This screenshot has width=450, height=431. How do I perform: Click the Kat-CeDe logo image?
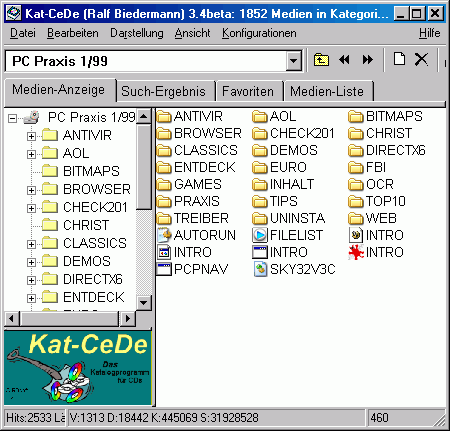pyautogui.click(x=78, y=368)
